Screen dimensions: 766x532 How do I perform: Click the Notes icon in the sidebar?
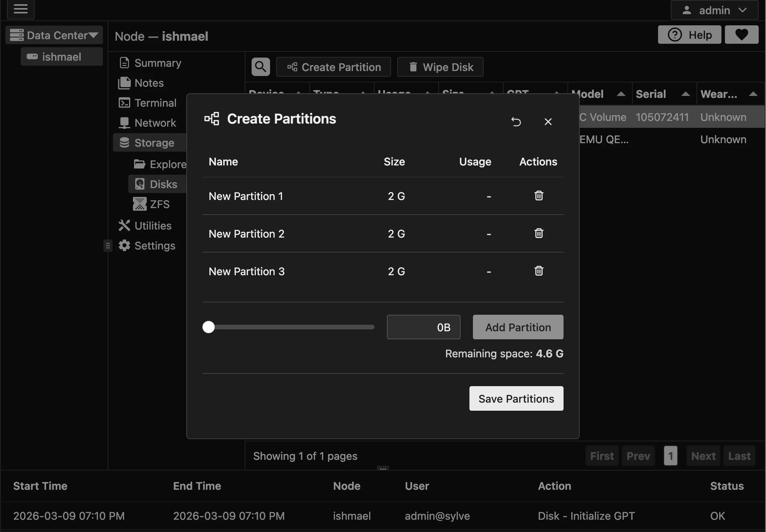tap(124, 83)
